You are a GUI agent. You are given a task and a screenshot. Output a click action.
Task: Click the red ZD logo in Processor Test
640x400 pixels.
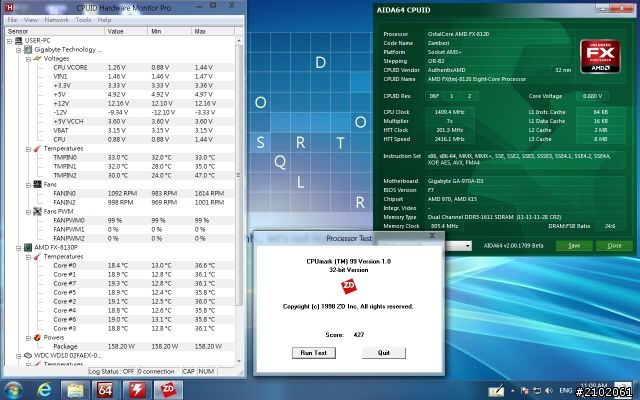pyautogui.click(x=349, y=287)
